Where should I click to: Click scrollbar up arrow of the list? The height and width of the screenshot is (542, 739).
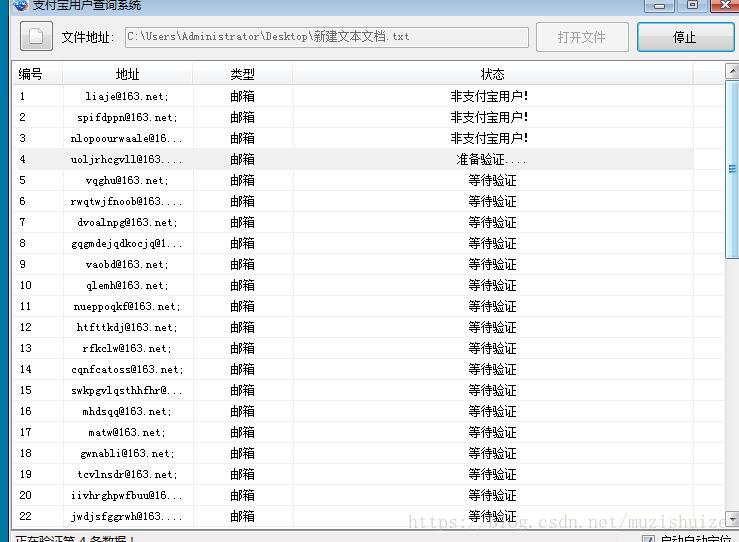732,71
